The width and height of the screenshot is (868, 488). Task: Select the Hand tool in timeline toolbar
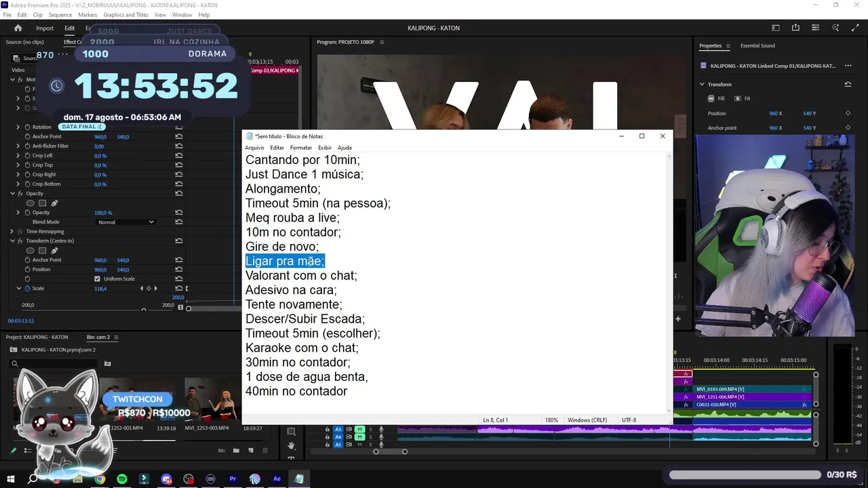pos(291,445)
